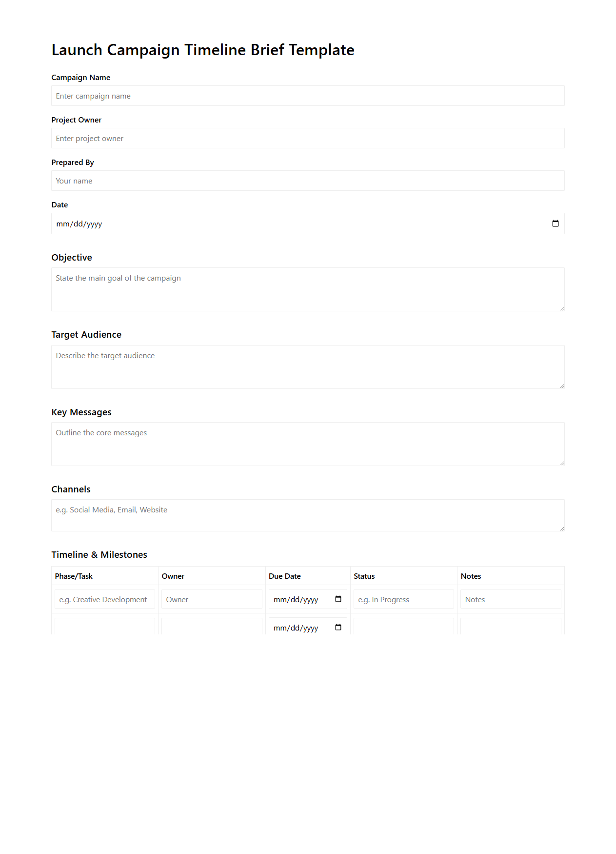The image size is (616, 854).
Task: Click the resize handle of the Channels box
Action: point(562,529)
